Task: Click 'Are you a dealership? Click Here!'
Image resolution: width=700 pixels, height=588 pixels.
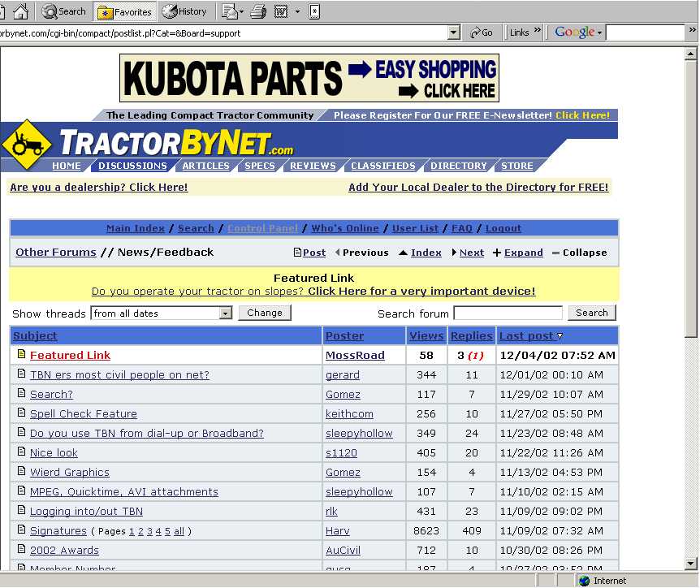Action: click(x=98, y=187)
